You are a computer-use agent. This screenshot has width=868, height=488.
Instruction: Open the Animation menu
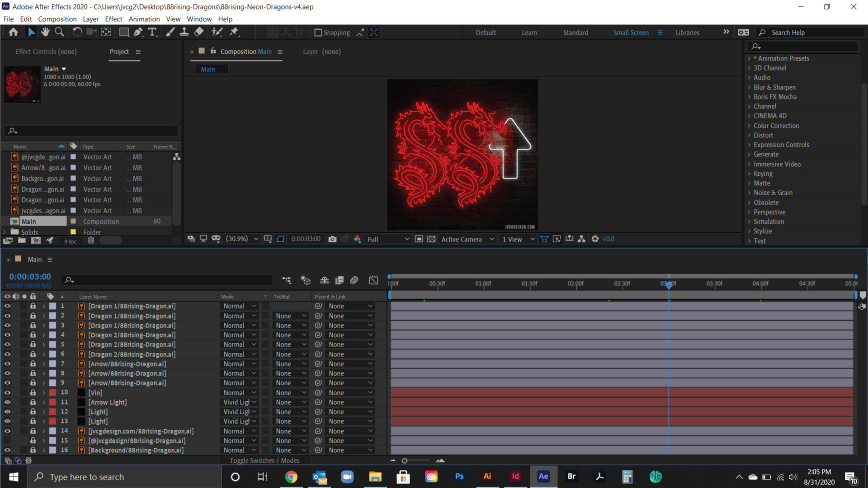click(144, 19)
